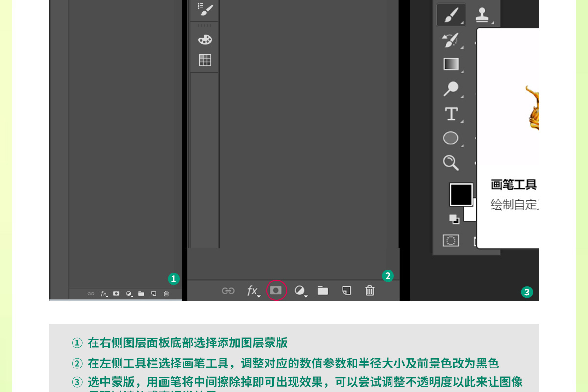Select the Horizontal Type tool
Screen dimensions: 588x392
pyautogui.click(x=451, y=114)
